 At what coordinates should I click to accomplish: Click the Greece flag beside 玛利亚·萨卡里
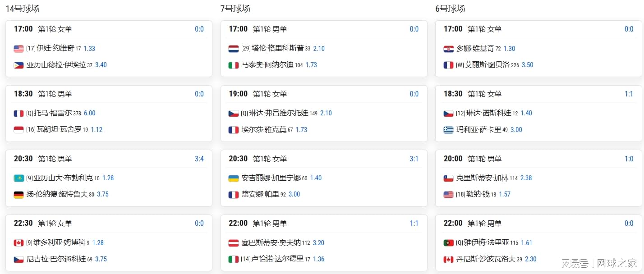click(x=448, y=130)
